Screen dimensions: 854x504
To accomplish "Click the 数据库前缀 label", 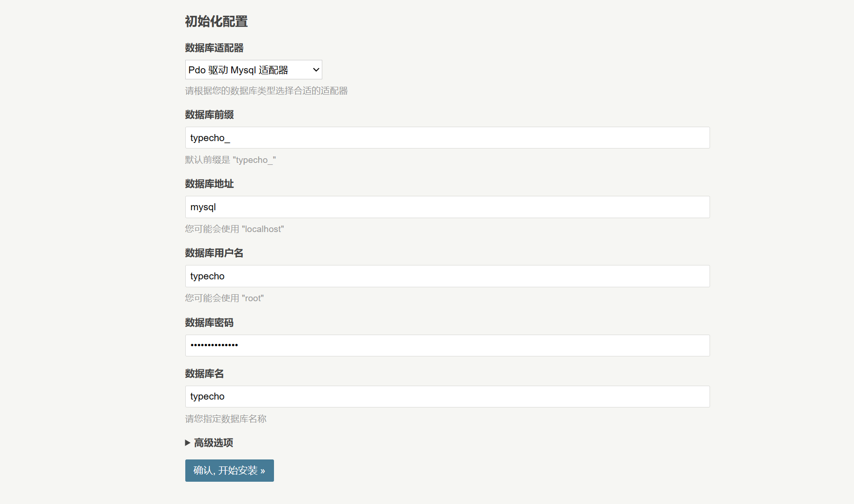I will pos(209,115).
